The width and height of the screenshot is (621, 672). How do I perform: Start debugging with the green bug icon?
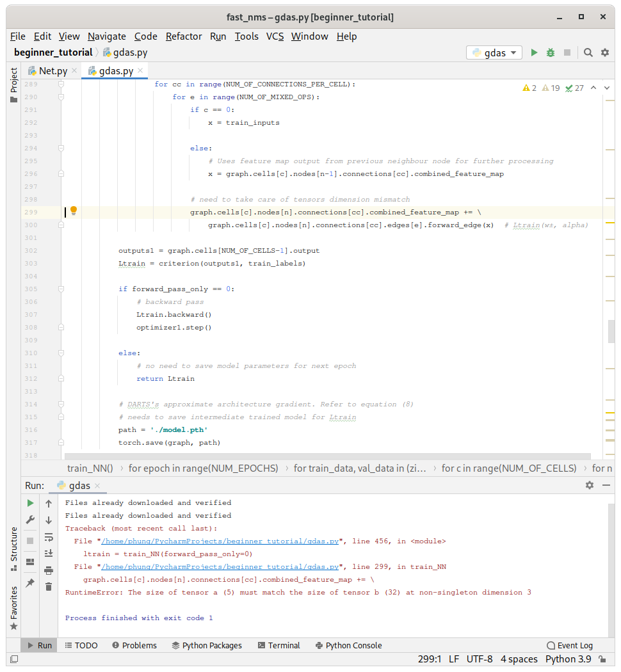coord(551,53)
